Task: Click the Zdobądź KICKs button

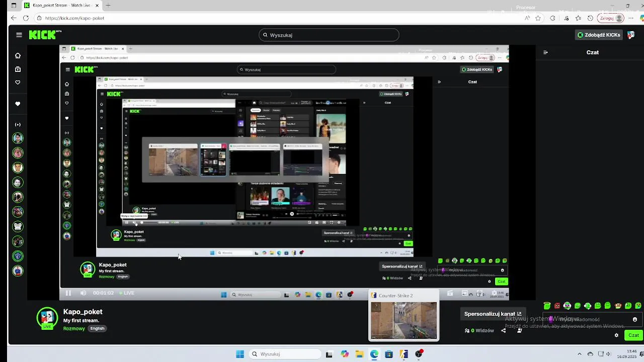Action: (x=599, y=35)
